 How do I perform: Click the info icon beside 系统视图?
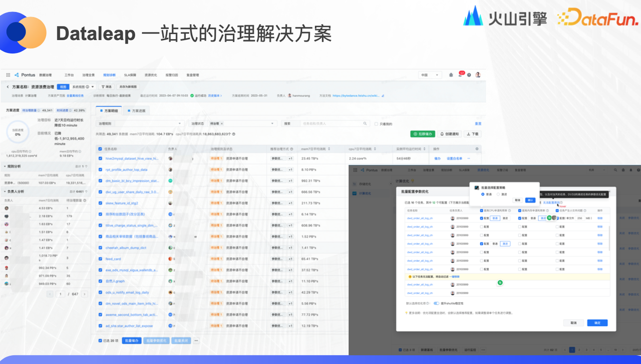coord(87,87)
